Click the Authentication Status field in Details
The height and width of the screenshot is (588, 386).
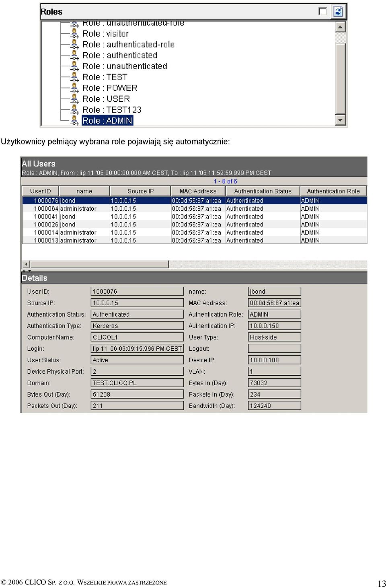point(137,314)
